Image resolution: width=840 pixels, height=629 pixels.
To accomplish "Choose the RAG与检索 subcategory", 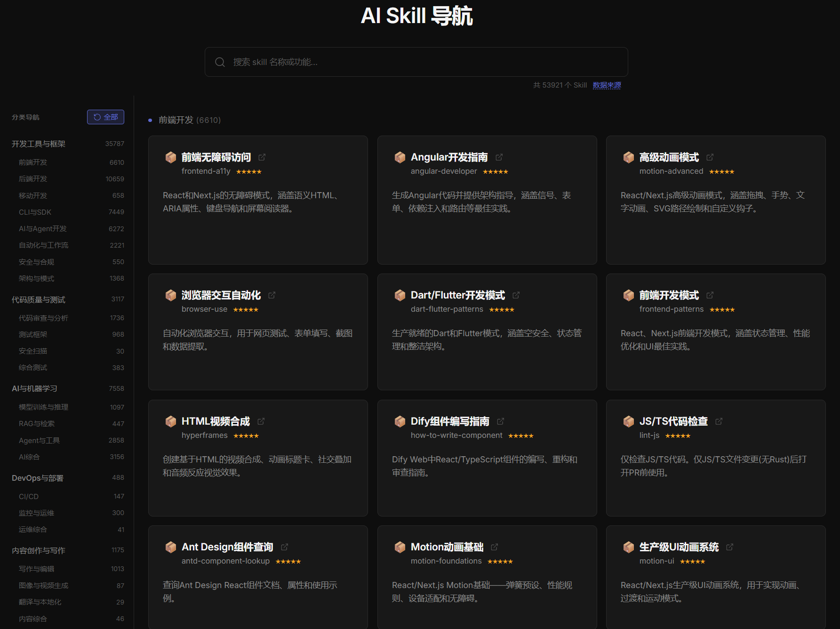I will [x=71, y=424].
